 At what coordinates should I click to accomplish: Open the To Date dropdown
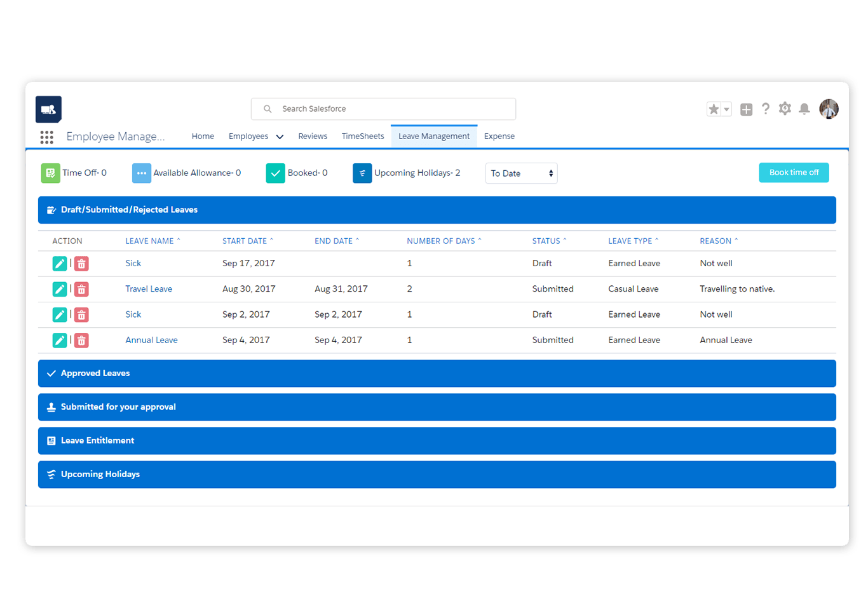click(521, 173)
